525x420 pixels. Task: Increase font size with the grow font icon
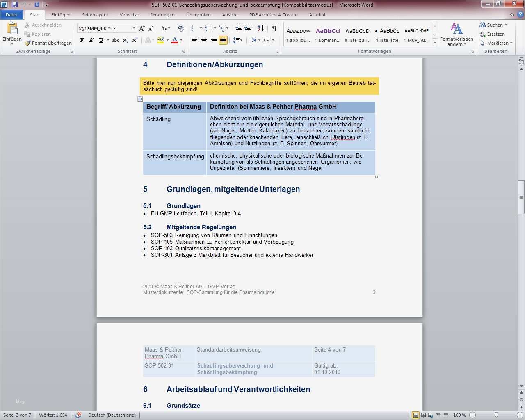pyautogui.click(x=142, y=28)
